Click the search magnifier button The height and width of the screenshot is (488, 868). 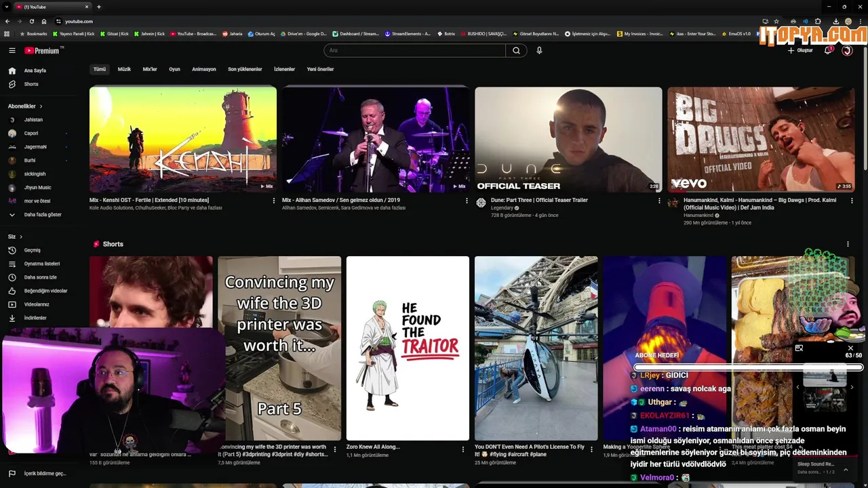[516, 50]
